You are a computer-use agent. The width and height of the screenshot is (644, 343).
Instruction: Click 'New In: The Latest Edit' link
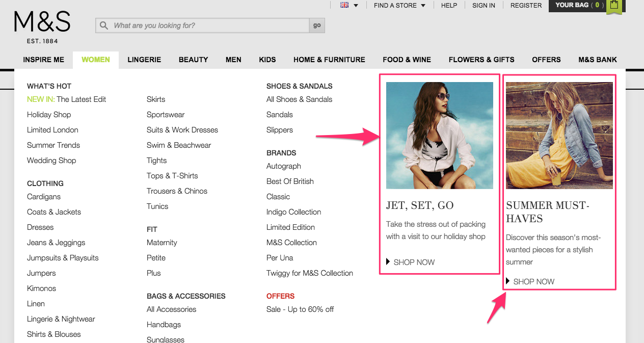tap(67, 99)
